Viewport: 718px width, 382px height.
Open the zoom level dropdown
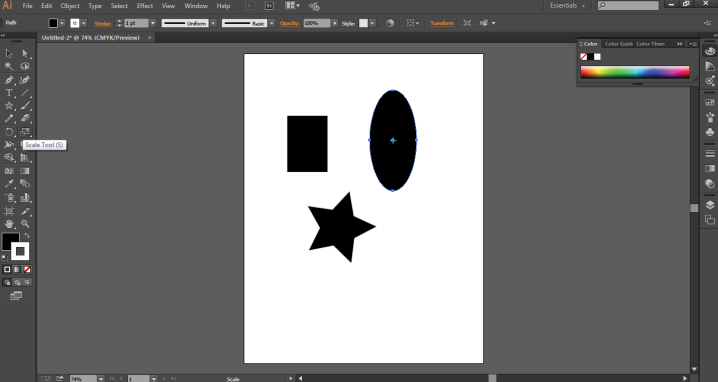[100, 379]
